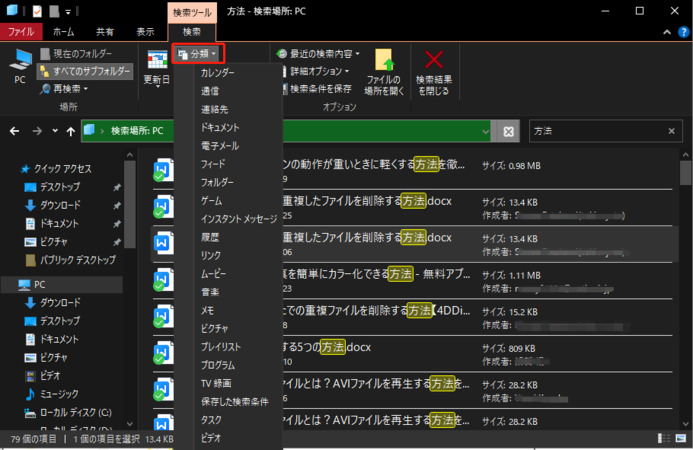Select the 1.11 MB カラー化 result file
The height and width of the screenshot is (450, 693).
411,281
